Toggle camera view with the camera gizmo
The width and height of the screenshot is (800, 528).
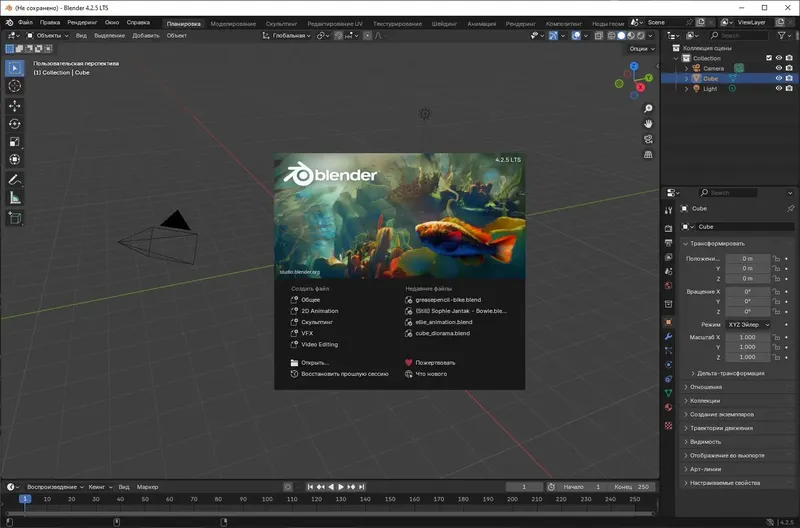[x=648, y=139]
